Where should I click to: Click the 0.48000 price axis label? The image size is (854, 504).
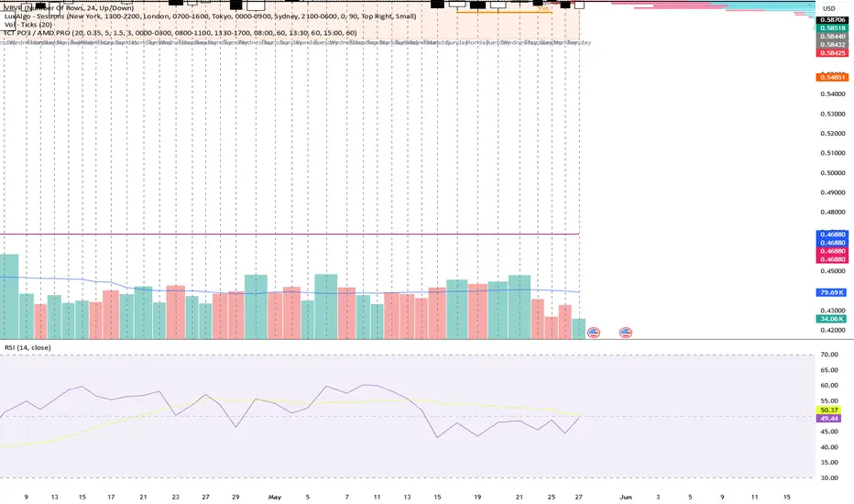833,212
